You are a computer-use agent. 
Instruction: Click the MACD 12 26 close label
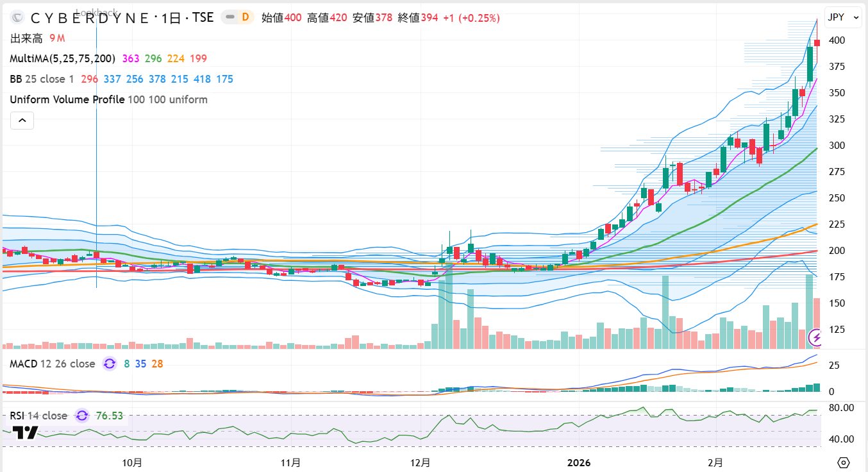click(53, 364)
